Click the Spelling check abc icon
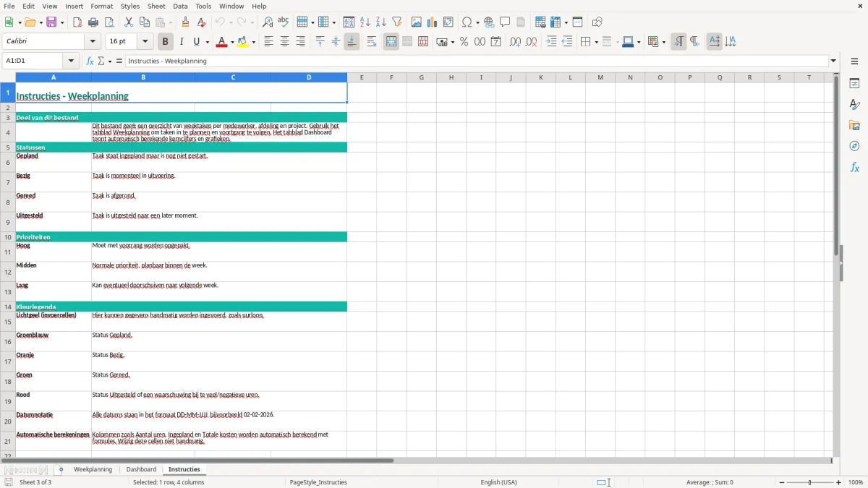 pyautogui.click(x=284, y=22)
